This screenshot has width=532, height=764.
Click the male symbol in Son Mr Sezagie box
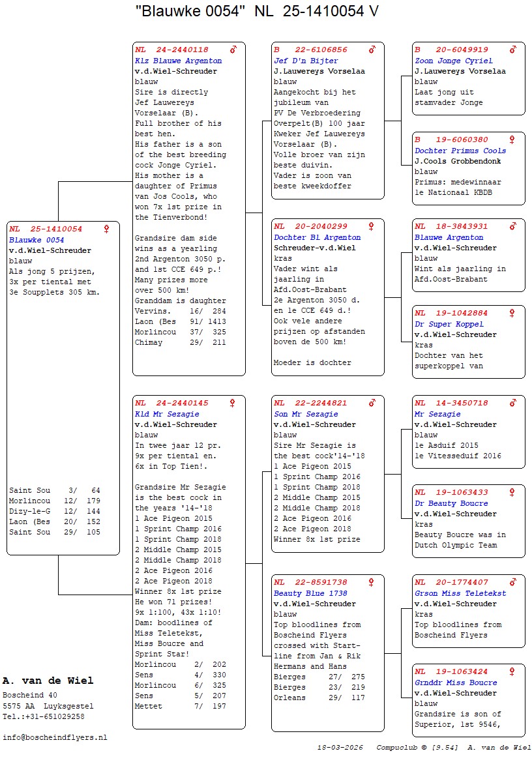click(x=372, y=404)
